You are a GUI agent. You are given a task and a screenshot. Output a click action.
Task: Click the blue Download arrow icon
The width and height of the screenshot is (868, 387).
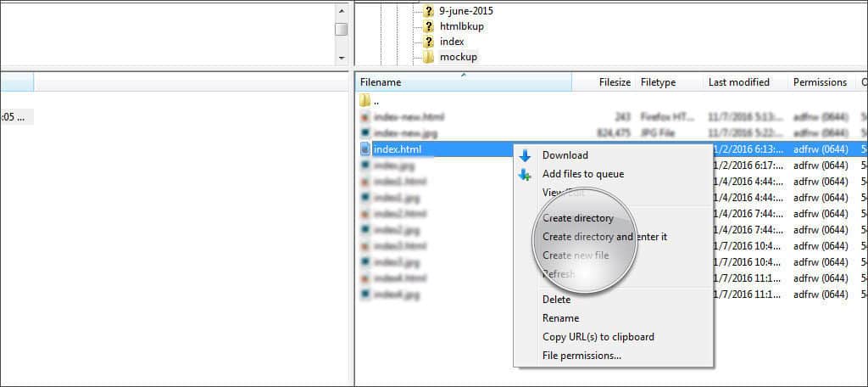coord(525,155)
